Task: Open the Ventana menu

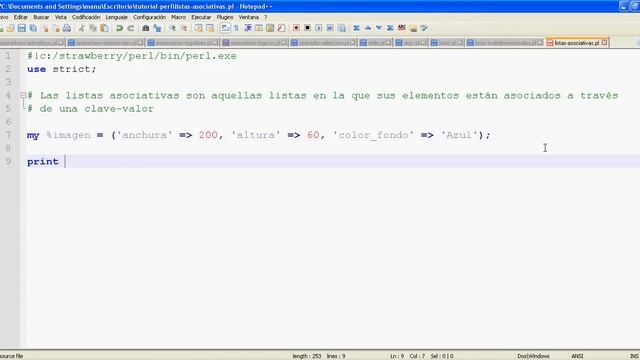Action: 249,17
